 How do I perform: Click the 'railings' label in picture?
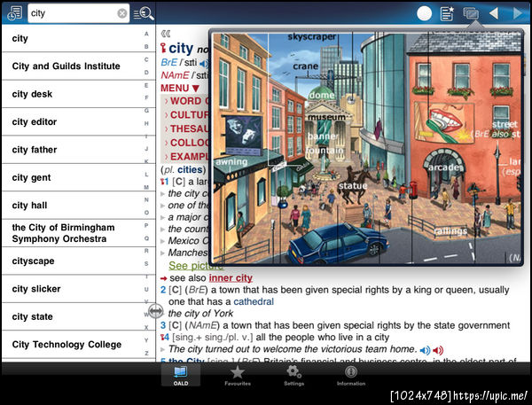point(450,231)
